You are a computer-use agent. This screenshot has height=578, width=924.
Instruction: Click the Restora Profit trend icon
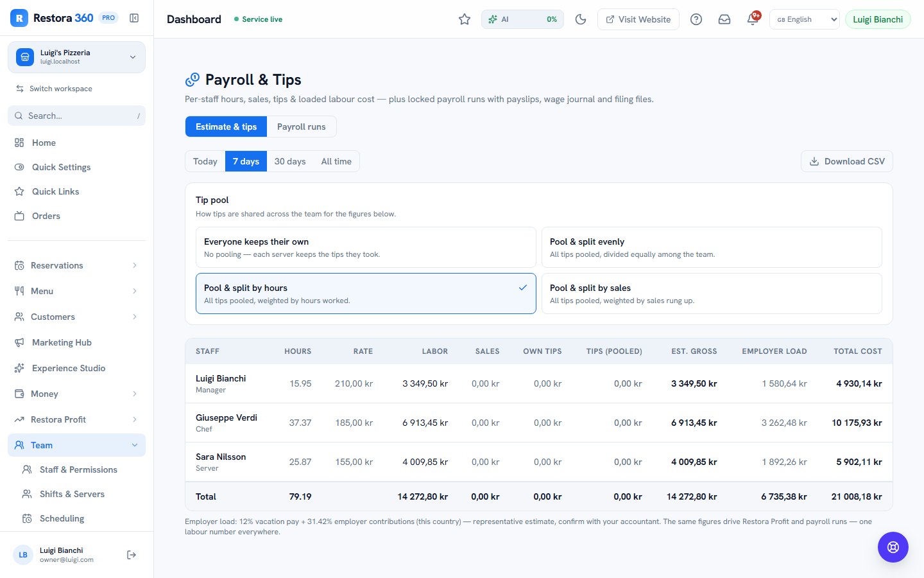19,419
